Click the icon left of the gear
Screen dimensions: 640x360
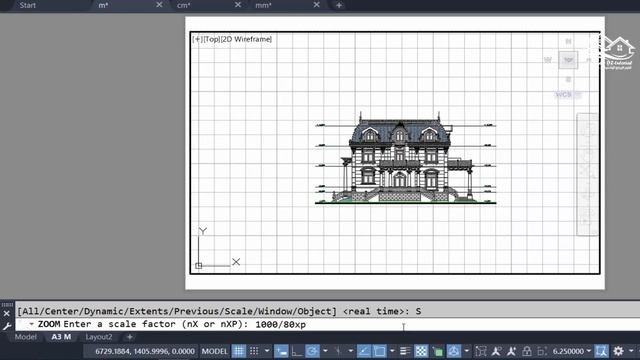[x=601, y=351]
